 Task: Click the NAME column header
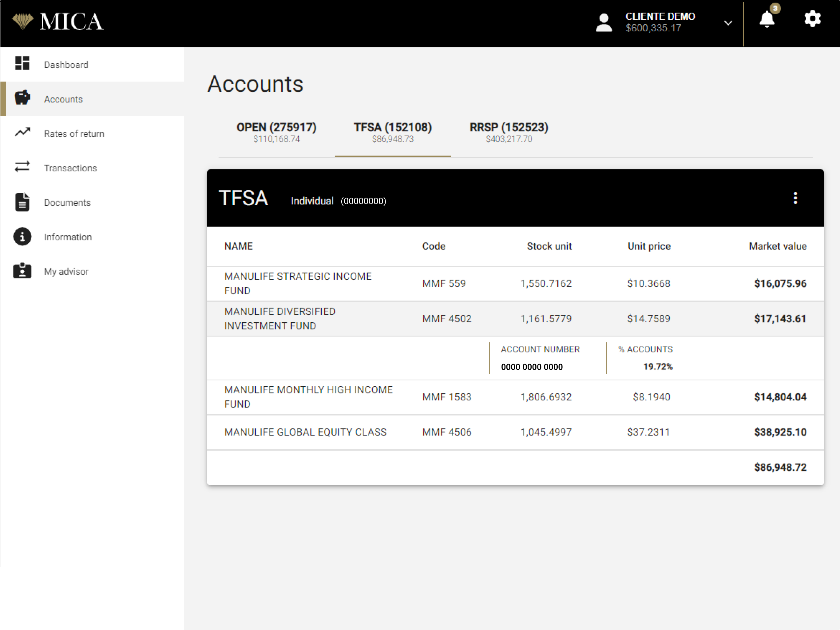coord(239,246)
